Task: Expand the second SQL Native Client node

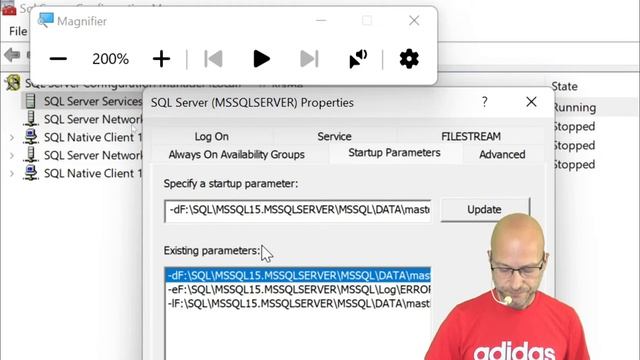Action: pos(12,174)
